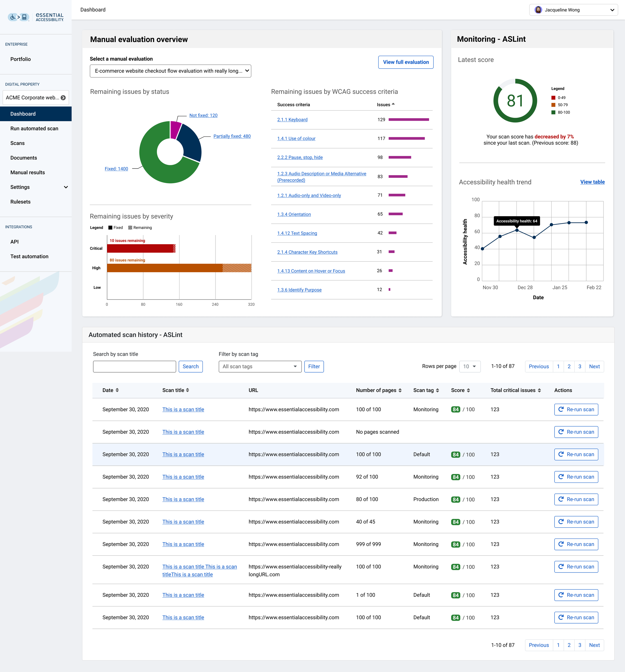Screen dimensions: 625x672
Task: Click Jacqueline Wong's avatar icon
Action: coord(538,10)
